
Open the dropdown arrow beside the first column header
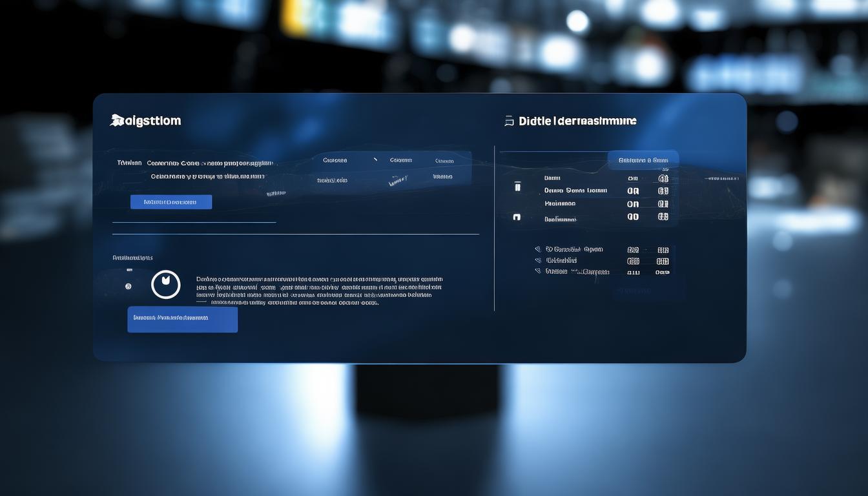coord(375,160)
